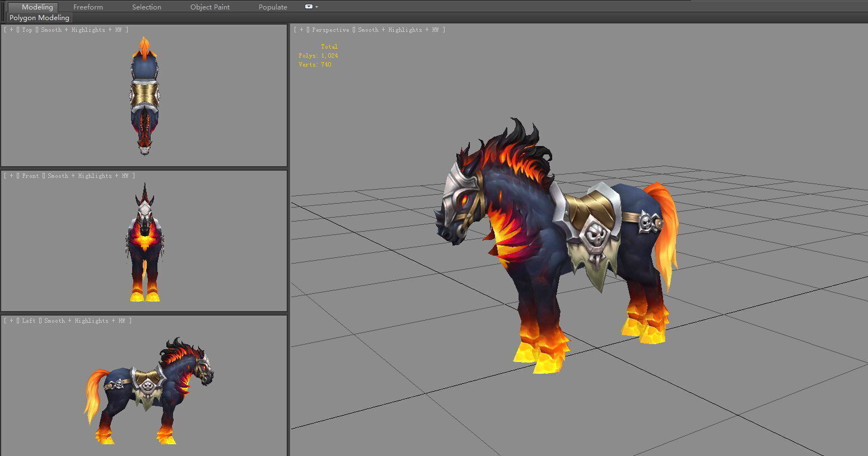Open the ribbon display options dropdown arrow
Viewport: 868px width, 456px height.
tap(317, 7)
